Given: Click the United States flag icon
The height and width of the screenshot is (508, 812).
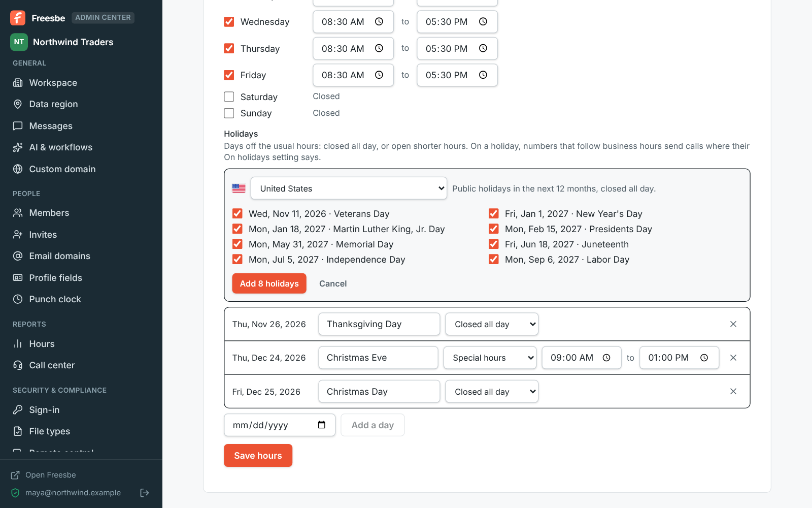Looking at the screenshot, I should [x=239, y=188].
